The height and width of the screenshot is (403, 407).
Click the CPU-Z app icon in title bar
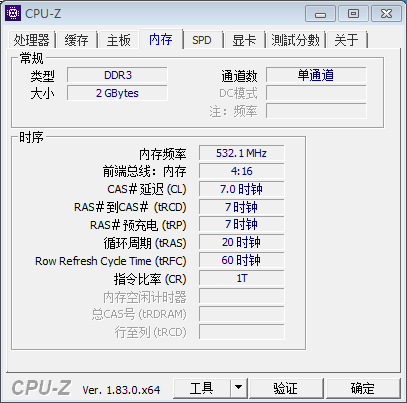pyautogui.click(x=13, y=13)
